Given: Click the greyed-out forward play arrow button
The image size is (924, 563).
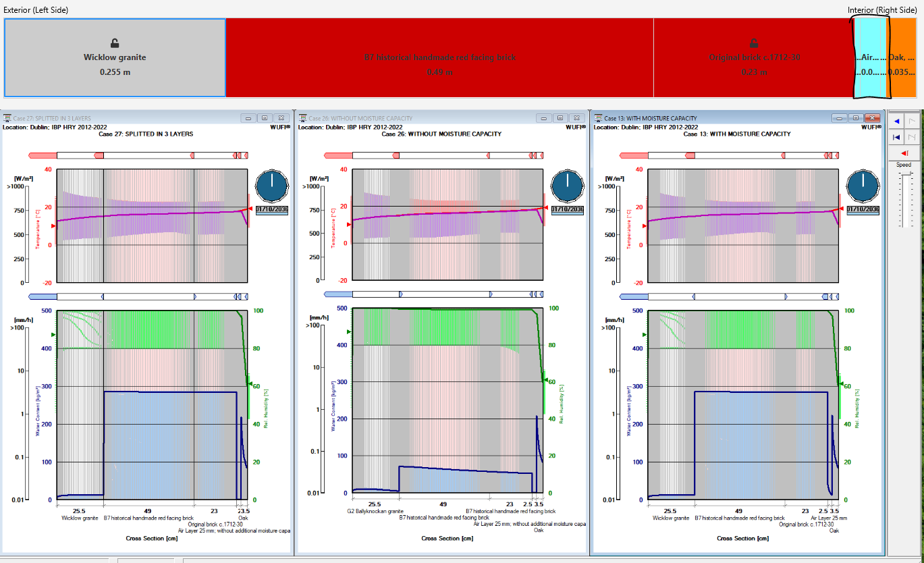Looking at the screenshot, I should (x=911, y=122).
